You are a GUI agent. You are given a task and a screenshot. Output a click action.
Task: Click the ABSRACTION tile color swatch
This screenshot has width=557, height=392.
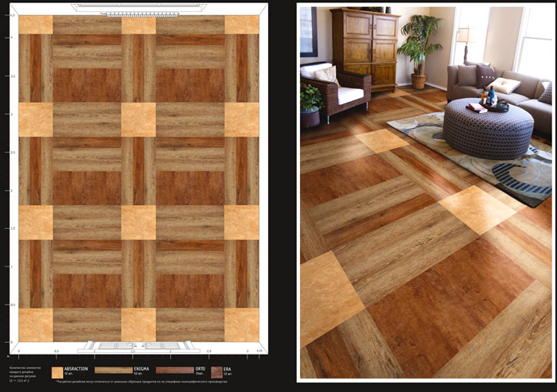(x=57, y=371)
